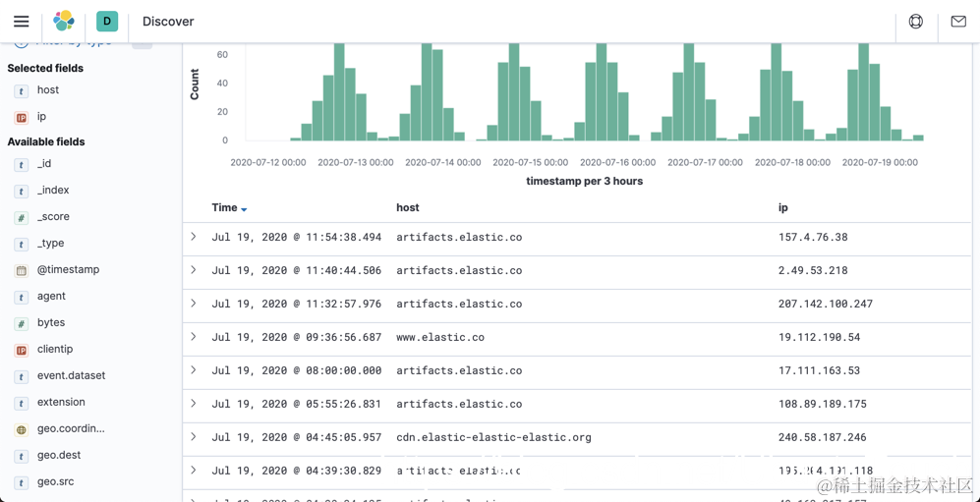Viewport: 980px width, 502px height.
Task: Click the _index field type icon
Action: pos(22,191)
